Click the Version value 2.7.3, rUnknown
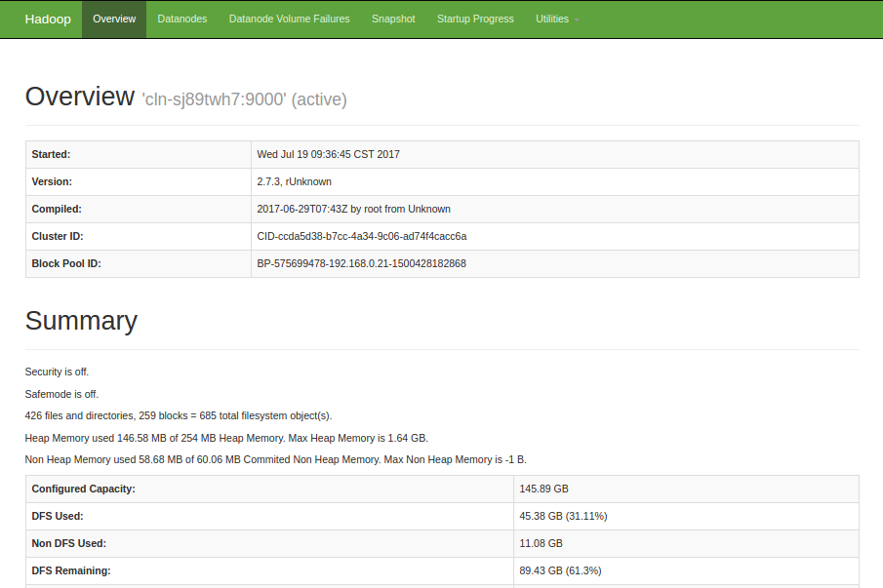 tap(294, 181)
